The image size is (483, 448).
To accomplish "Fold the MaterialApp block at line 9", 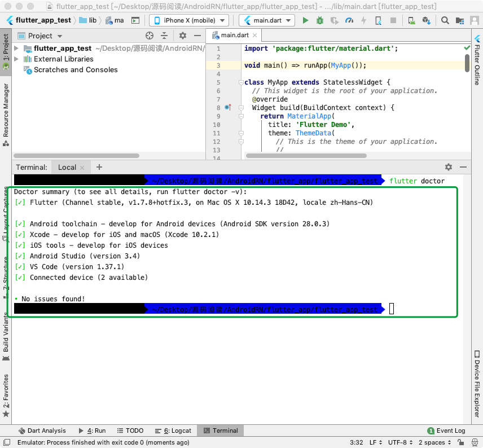I will pyautogui.click(x=241, y=116).
